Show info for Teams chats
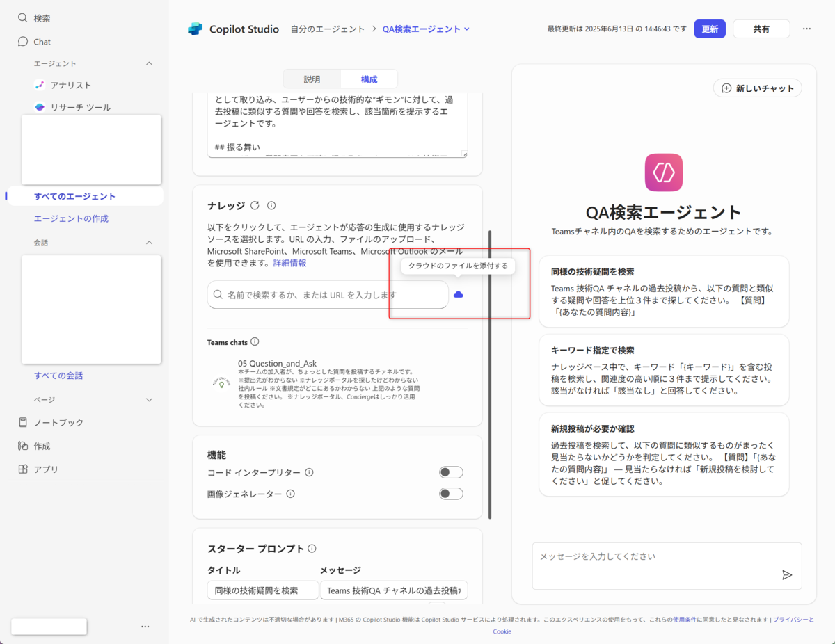Screen dimensions: 835x644 (255, 341)
